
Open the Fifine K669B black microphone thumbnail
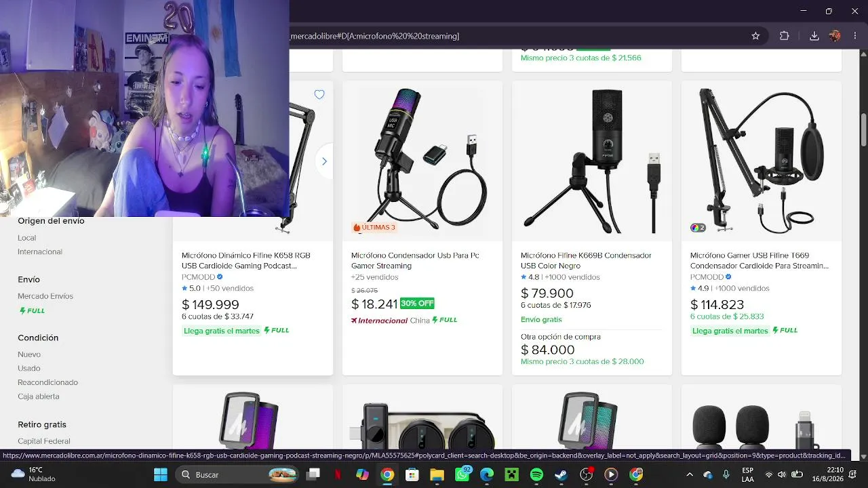coord(591,161)
